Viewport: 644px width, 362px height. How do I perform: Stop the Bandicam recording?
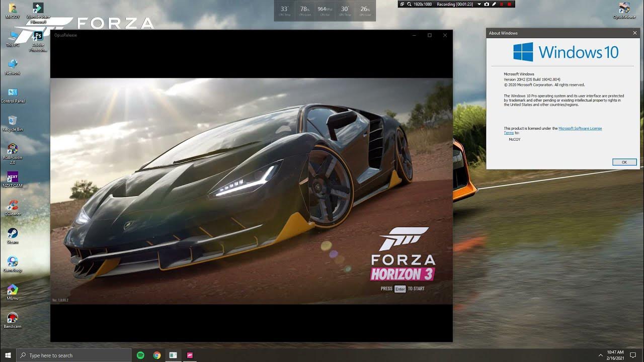(x=509, y=4)
